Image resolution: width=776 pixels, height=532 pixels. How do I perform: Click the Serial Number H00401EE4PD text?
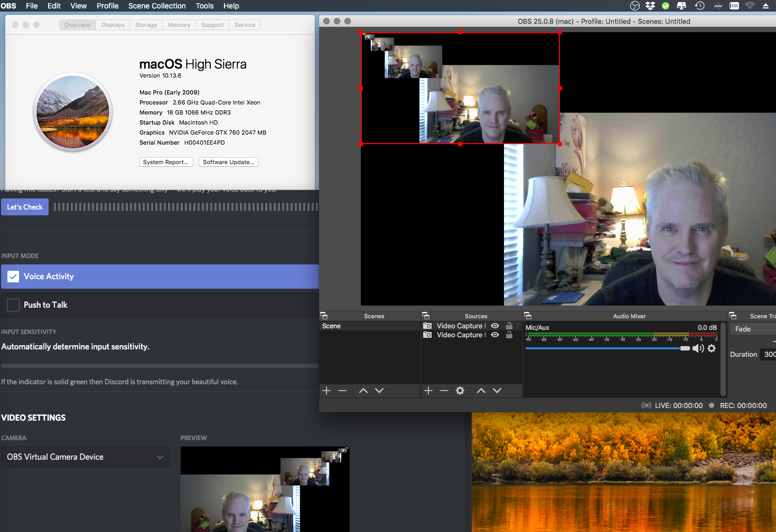click(x=182, y=142)
